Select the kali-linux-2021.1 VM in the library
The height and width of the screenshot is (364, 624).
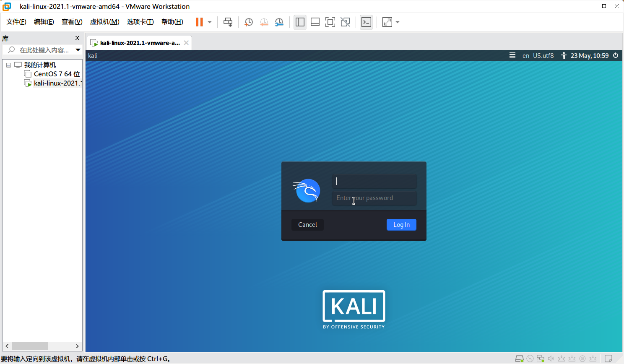pyautogui.click(x=57, y=83)
